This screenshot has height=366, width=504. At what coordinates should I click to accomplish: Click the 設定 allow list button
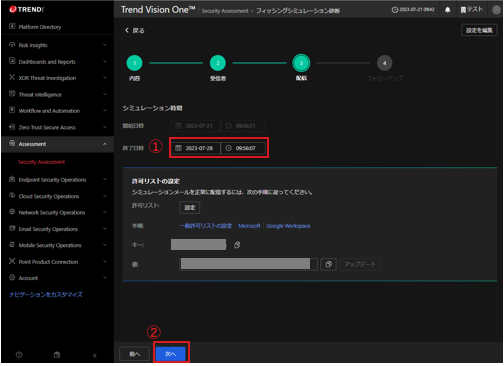(x=190, y=207)
